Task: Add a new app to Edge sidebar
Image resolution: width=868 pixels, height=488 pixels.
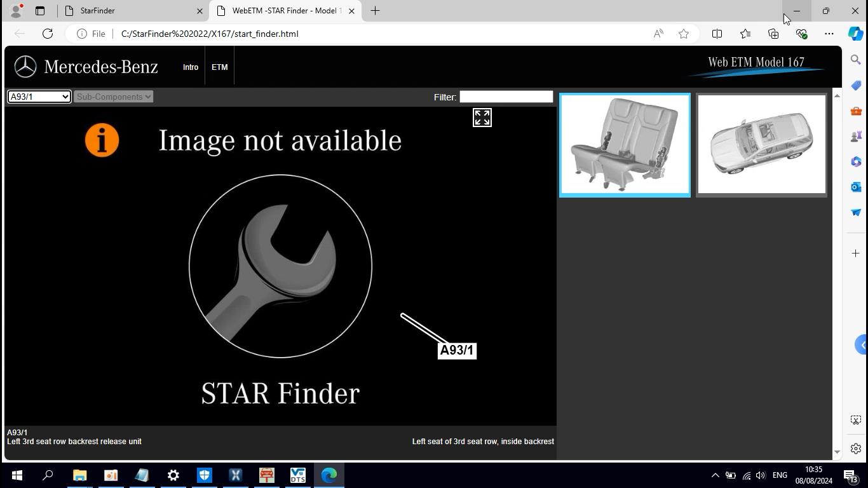Action: 856,253
